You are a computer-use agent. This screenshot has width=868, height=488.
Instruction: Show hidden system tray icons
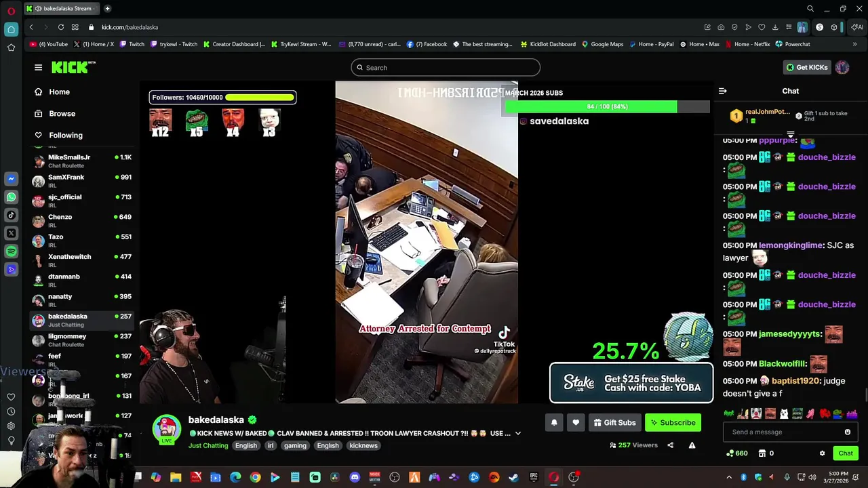pyautogui.click(x=729, y=477)
